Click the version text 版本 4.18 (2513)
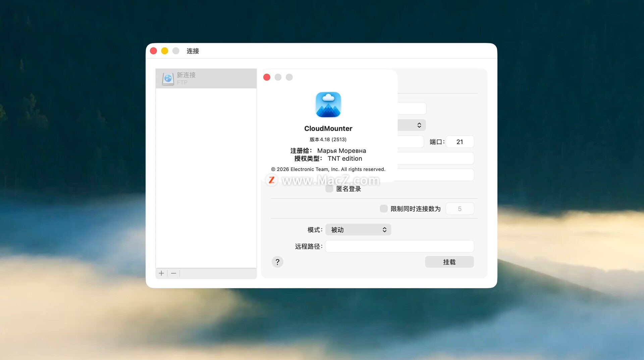Image resolution: width=644 pixels, height=360 pixels. (328, 139)
